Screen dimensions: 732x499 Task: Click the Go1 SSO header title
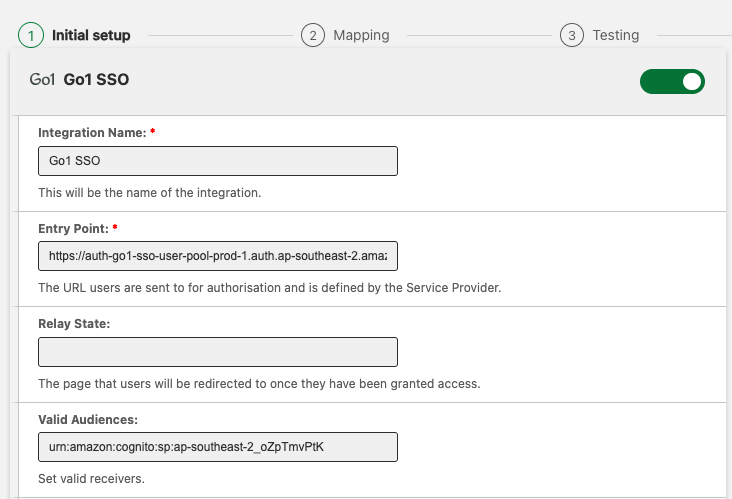coord(96,80)
